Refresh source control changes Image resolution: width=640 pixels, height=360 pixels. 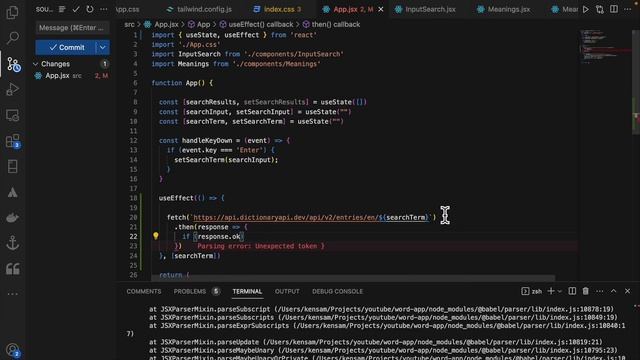(90, 9)
